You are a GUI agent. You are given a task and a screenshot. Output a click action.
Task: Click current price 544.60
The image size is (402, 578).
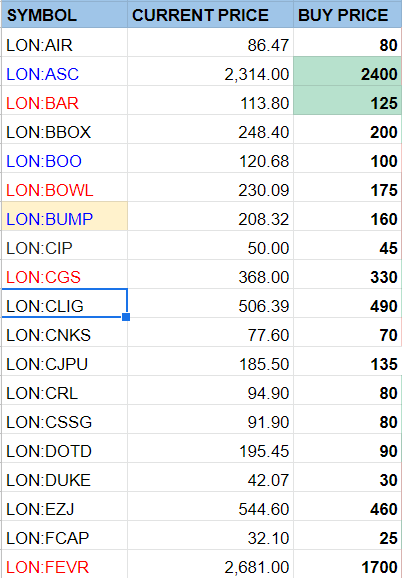click(x=210, y=506)
